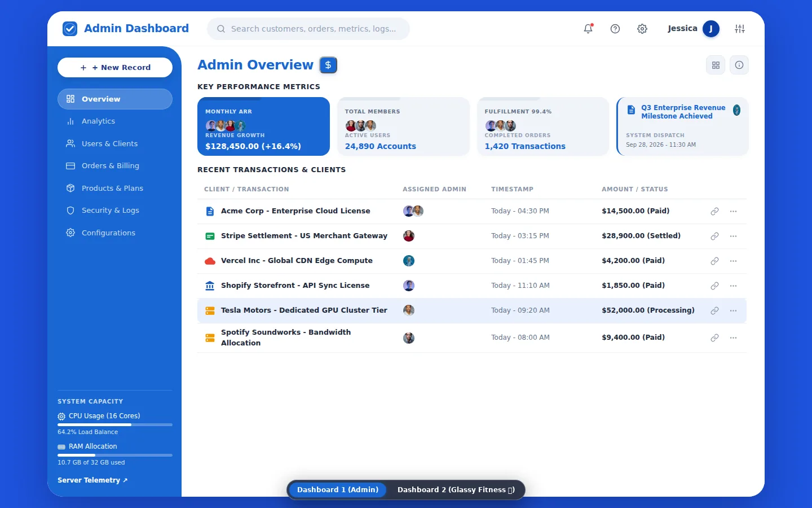Copy link for Shopify Storefront row
The image size is (812, 508).
tap(714, 286)
